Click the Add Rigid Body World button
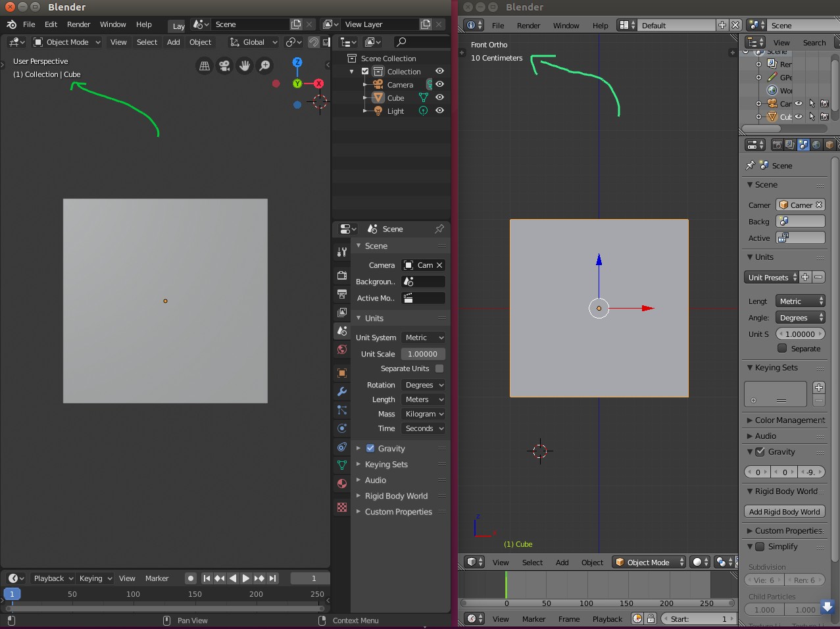This screenshot has width=840, height=629. click(x=785, y=512)
